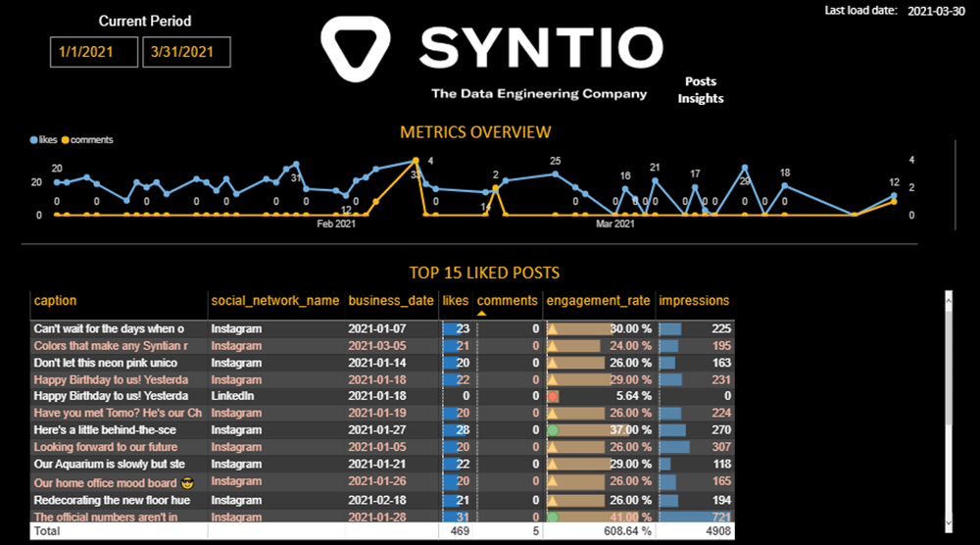Click the METRICS OVERVIEW chart title

(x=475, y=132)
